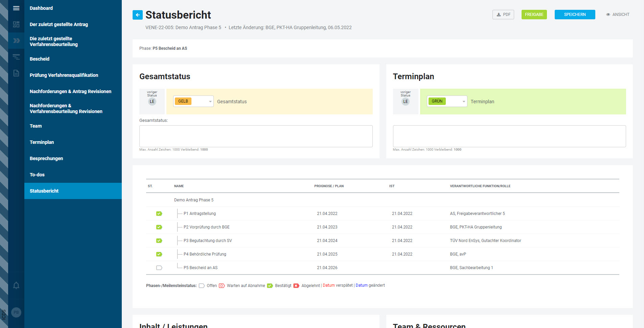Click the PB user avatar
Image resolution: width=644 pixels, height=328 pixels.
pos(16,312)
